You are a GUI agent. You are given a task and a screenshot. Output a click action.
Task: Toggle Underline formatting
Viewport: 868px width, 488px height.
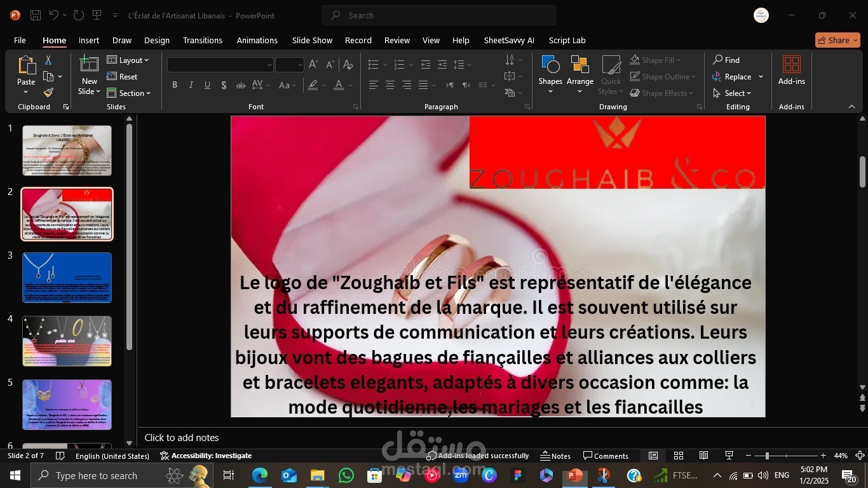[207, 85]
